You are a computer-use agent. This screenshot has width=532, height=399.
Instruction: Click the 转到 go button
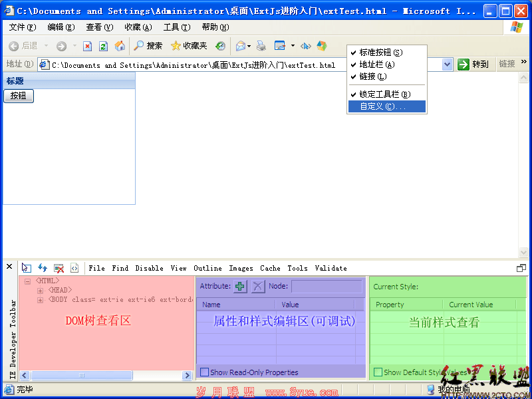point(473,64)
